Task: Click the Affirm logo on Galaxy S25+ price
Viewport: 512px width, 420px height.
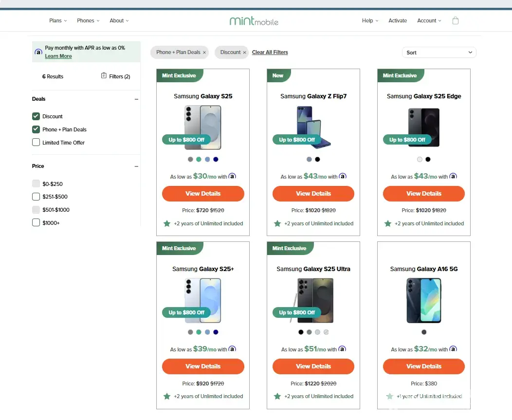Action: [x=232, y=349]
